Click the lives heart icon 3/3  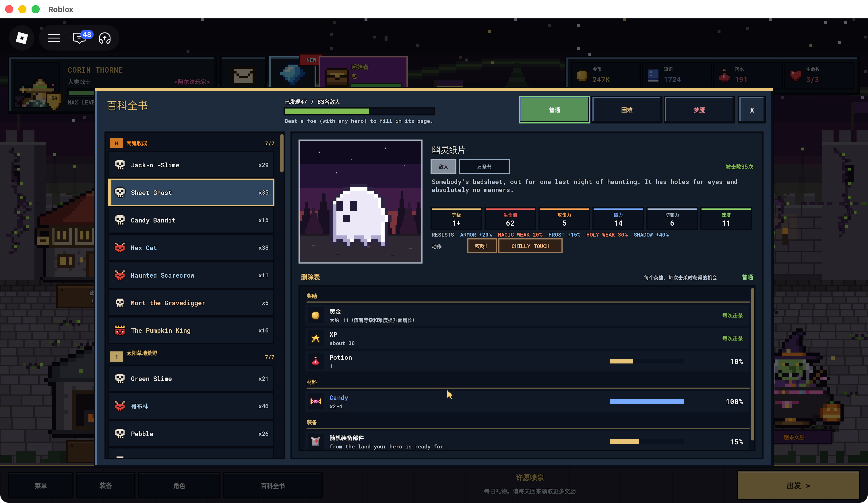(796, 75)
